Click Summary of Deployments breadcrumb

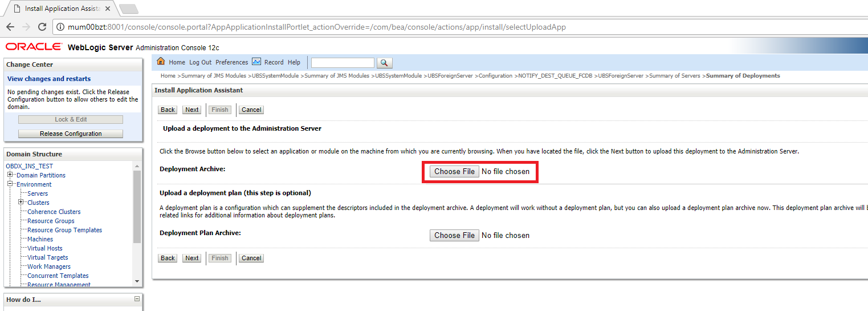coord(743,75)
